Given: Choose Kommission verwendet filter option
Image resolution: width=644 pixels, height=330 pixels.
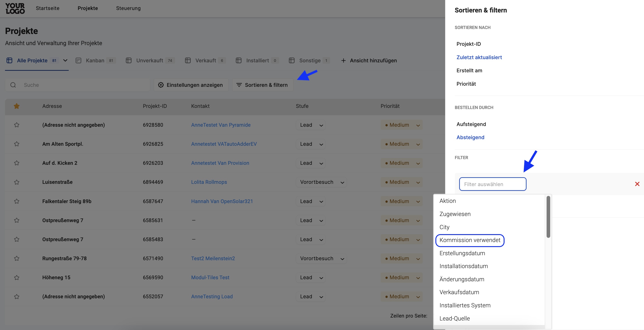Looking at the screenshot, I should (x=470, y=240).
